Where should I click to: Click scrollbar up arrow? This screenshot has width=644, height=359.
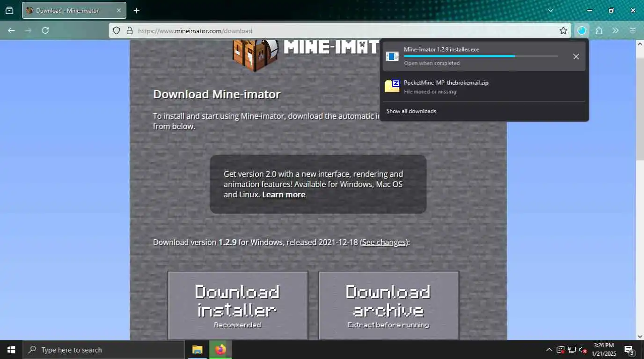tap(640, 43)
